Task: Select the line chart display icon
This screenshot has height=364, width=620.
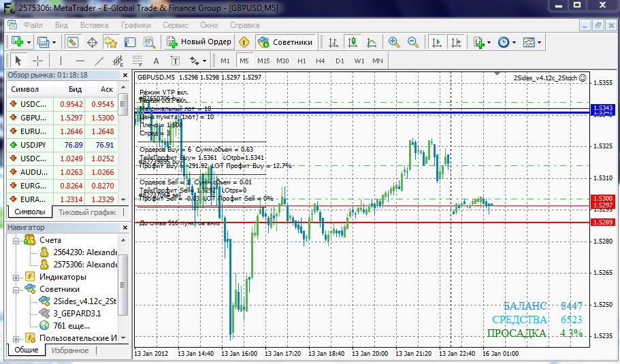Action: click(x=370, y=42)
